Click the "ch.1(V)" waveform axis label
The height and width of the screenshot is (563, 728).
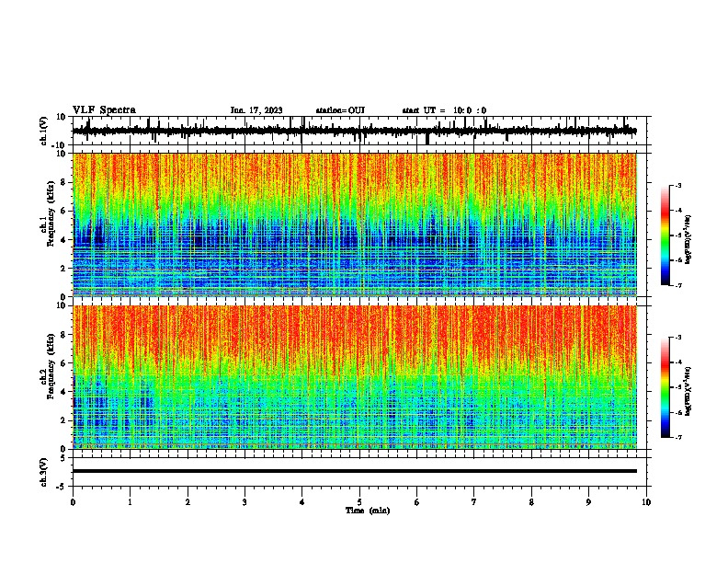[44, 131]
